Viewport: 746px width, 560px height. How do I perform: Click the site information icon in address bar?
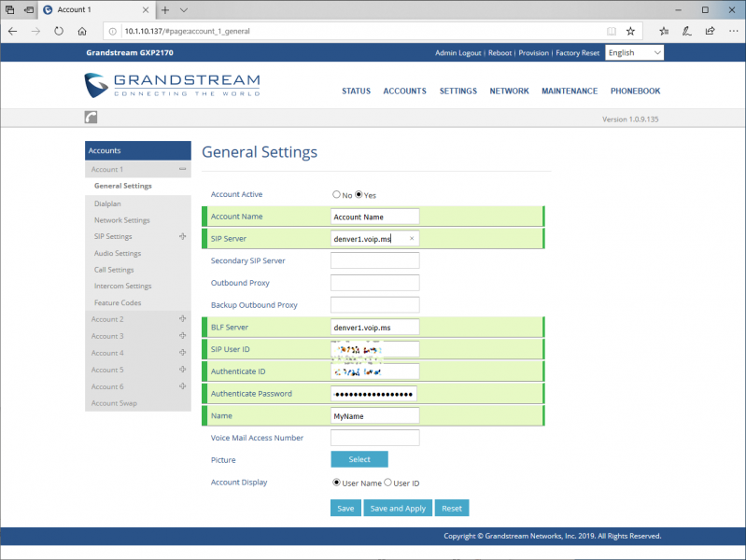pos(113,32)
